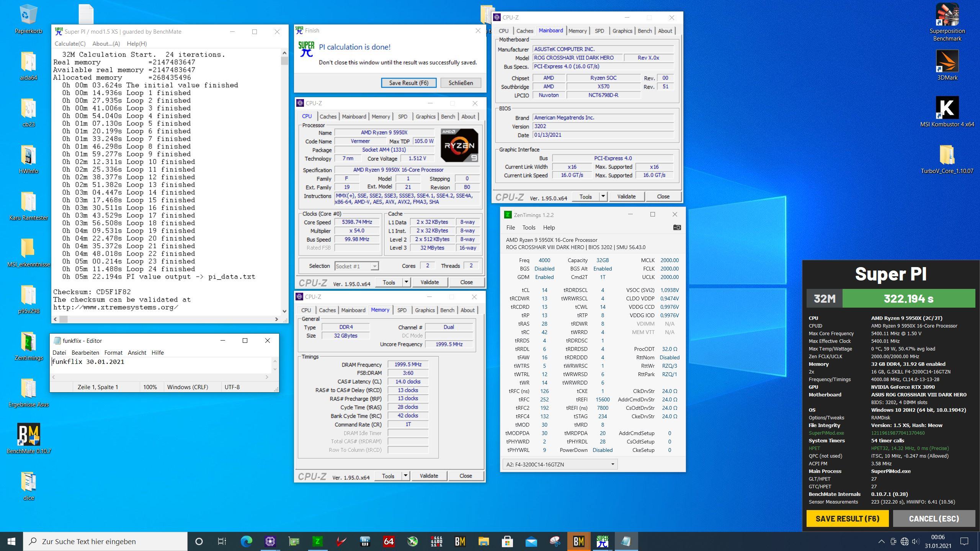This screenshot has width=980, height=551.
Task: Open the HWInfo desktop folder
Action: 29,156
